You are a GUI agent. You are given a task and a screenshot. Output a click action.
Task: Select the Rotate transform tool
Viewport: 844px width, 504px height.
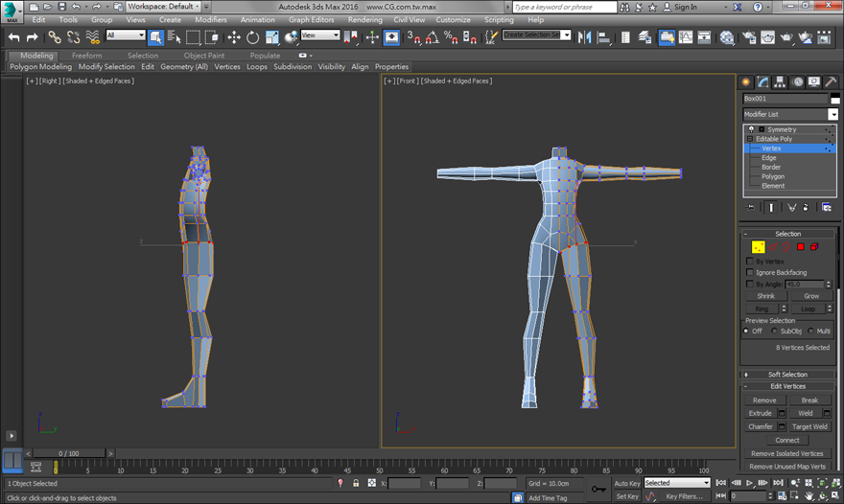pos(252,37)
